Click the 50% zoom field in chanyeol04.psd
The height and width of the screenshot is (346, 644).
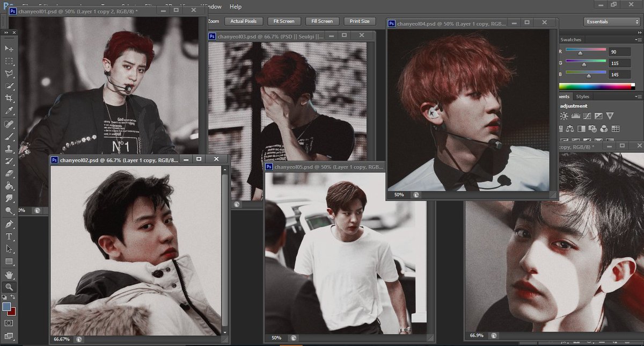pyautogui.click(x=399, y=194)
